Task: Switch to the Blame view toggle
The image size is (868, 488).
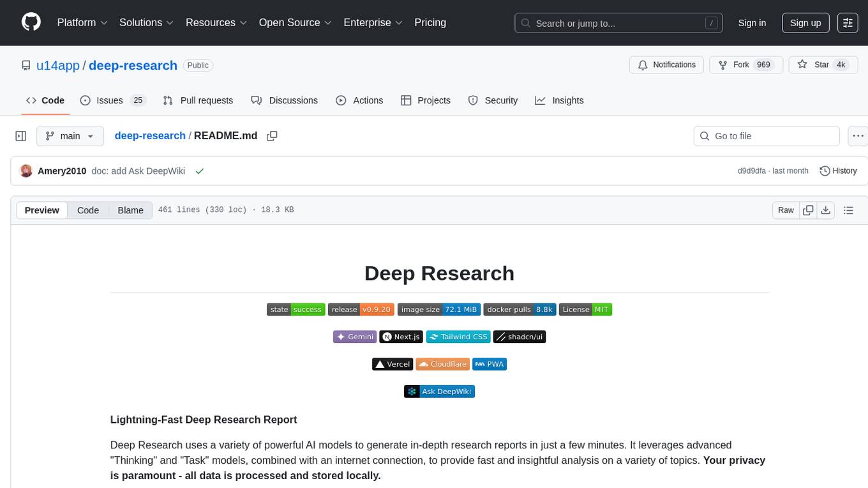Action: pyautogui.click(x=130, y=210)
